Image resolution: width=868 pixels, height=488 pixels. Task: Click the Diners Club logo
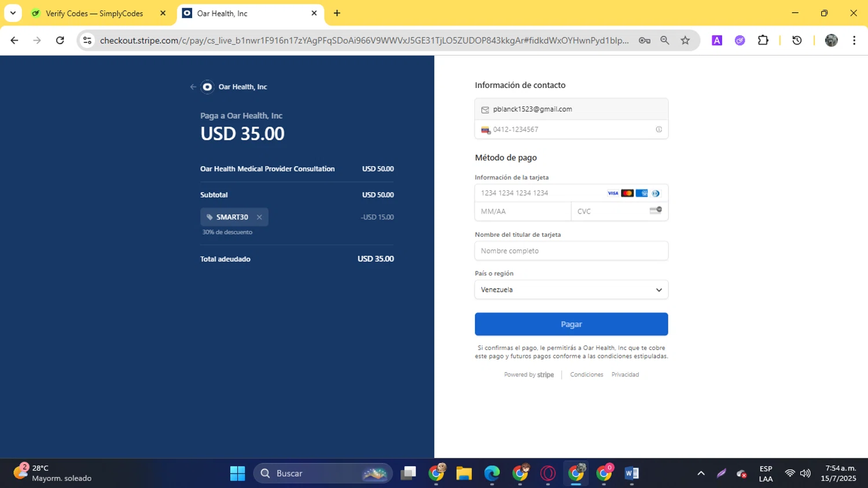coord(656,193)
